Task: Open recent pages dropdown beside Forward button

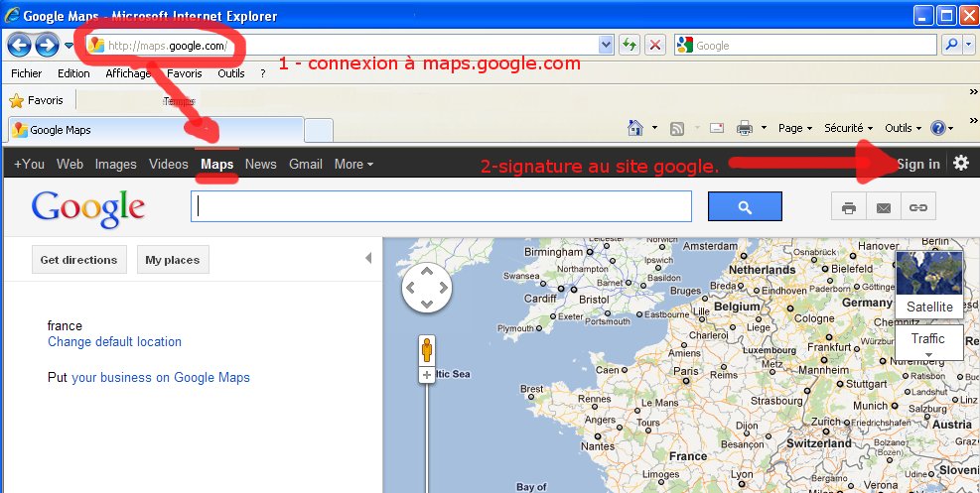Action: point(69,46)
